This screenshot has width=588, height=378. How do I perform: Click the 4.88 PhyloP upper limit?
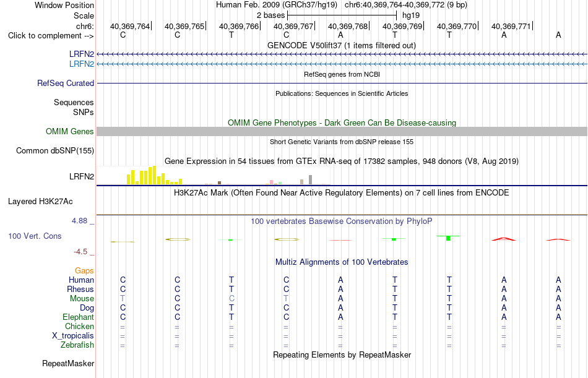(x=79, y=221)
